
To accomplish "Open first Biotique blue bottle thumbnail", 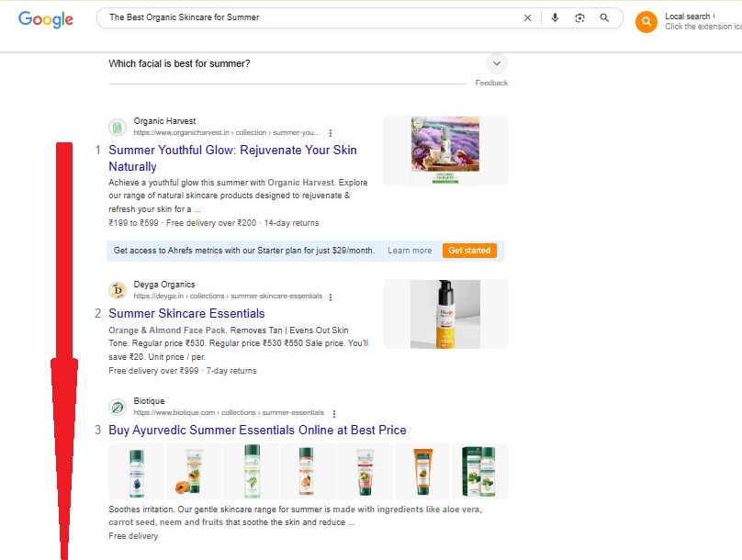I will (x=137, y=472).
